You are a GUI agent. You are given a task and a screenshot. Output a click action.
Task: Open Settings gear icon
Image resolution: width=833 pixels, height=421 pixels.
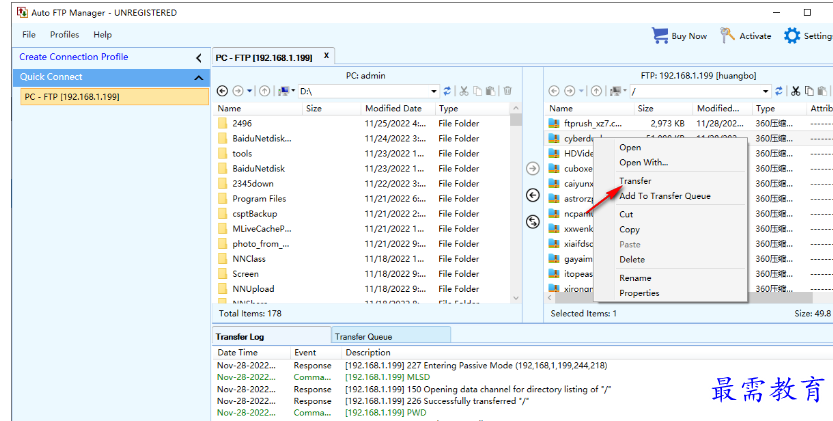click(792, 36)
